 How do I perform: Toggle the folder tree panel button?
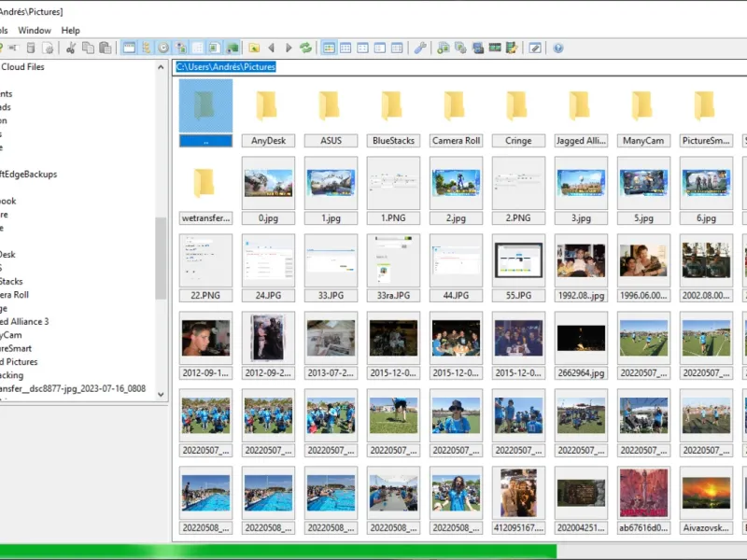(147, 48)
